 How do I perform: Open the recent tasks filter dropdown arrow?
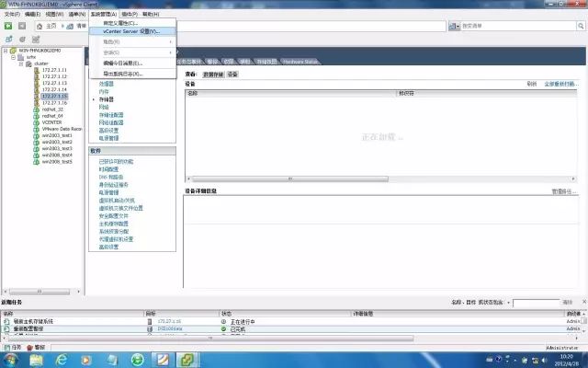pyautogui.click(x=508, y=303)
